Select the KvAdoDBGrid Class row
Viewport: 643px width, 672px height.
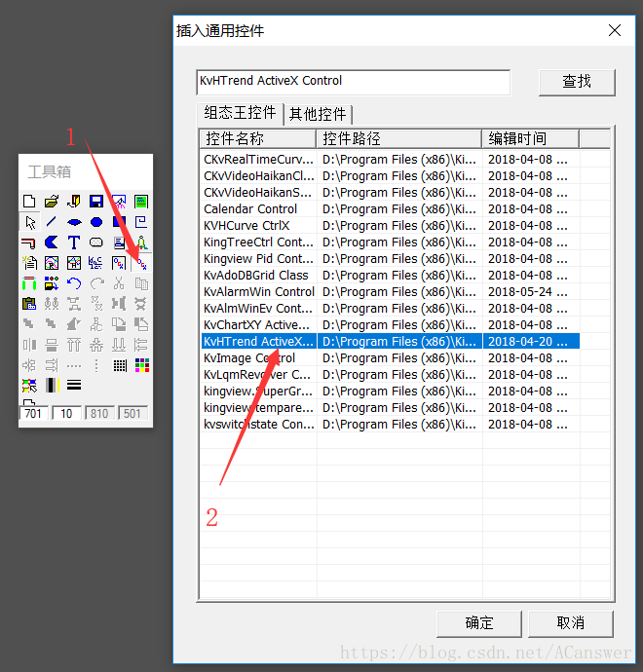pyautogui.click(x=390, y=276)
